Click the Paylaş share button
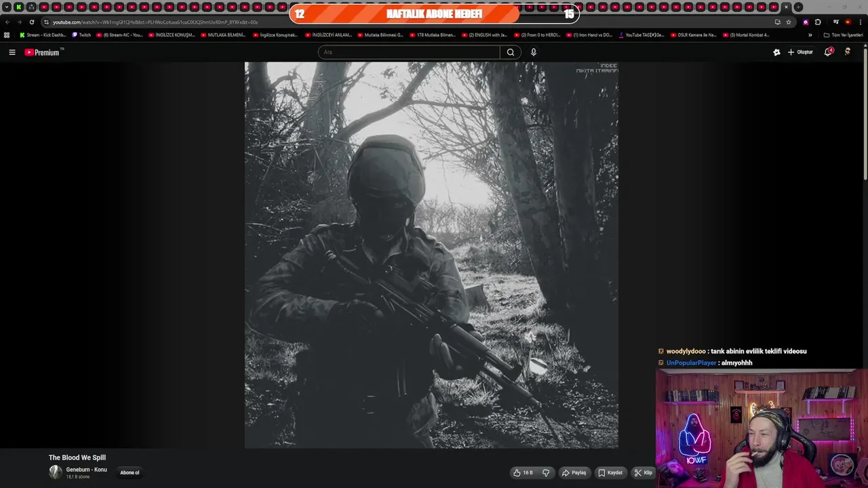 pos(574,472)
